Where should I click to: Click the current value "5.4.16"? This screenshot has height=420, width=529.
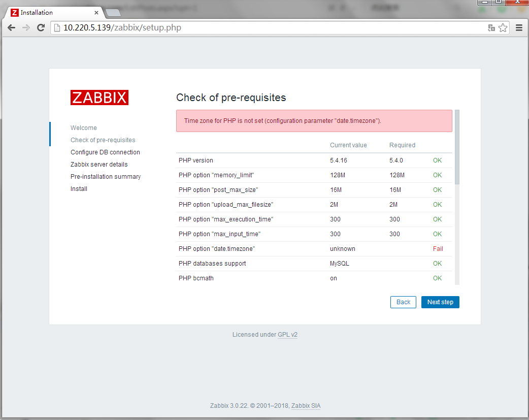point(339,160)
